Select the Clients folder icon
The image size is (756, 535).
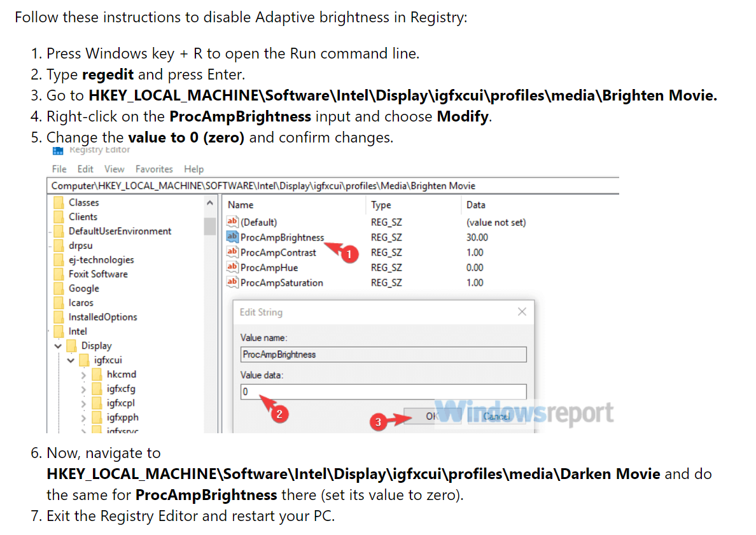(59, 217)
